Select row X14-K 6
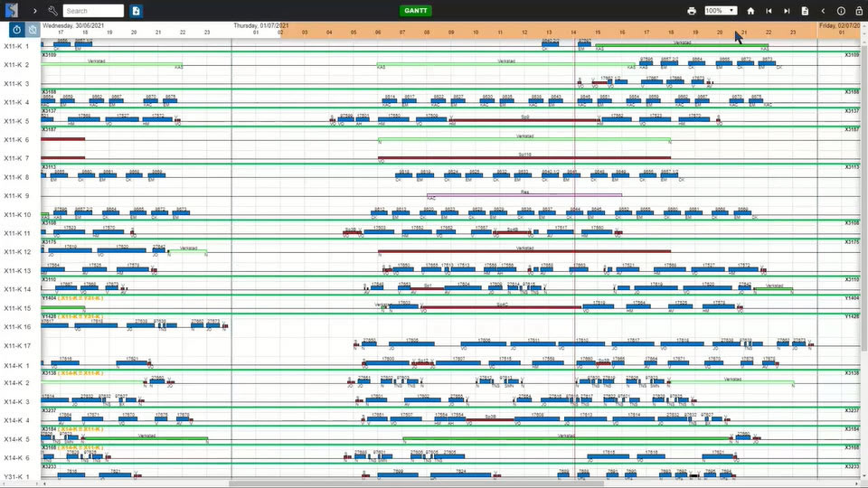Screen dimensions: 868x488 pos(16,458)
